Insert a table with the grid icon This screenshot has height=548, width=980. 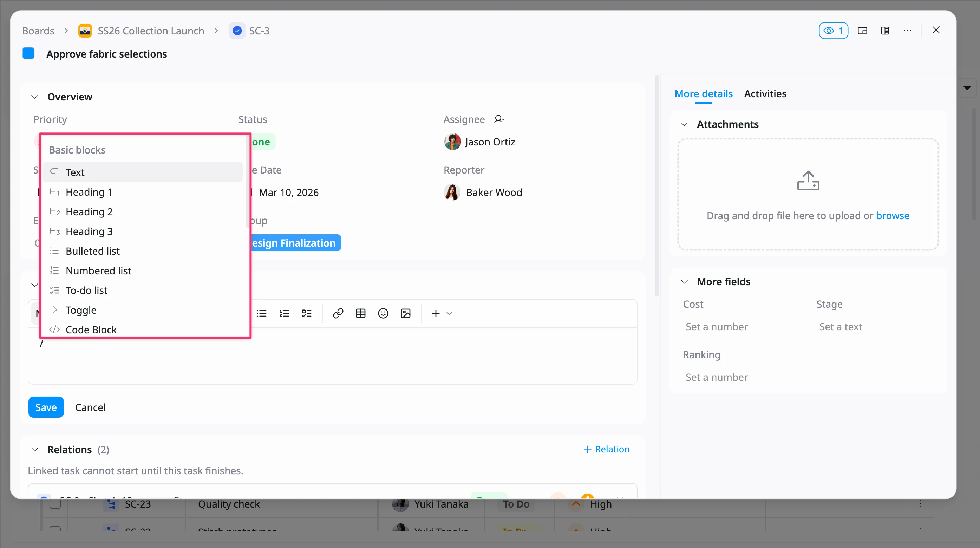coord(361,313)
